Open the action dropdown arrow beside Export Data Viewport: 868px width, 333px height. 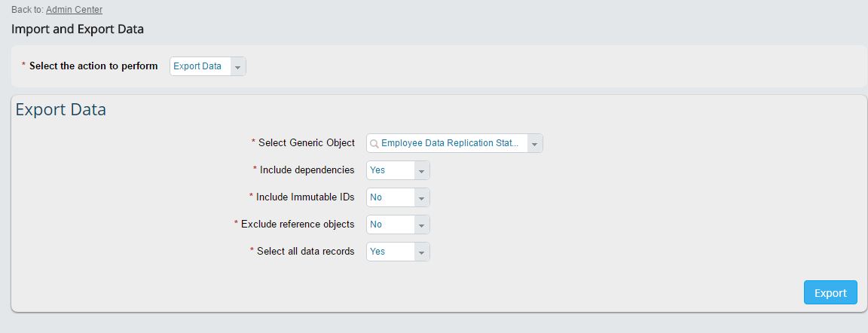point(237,66)
